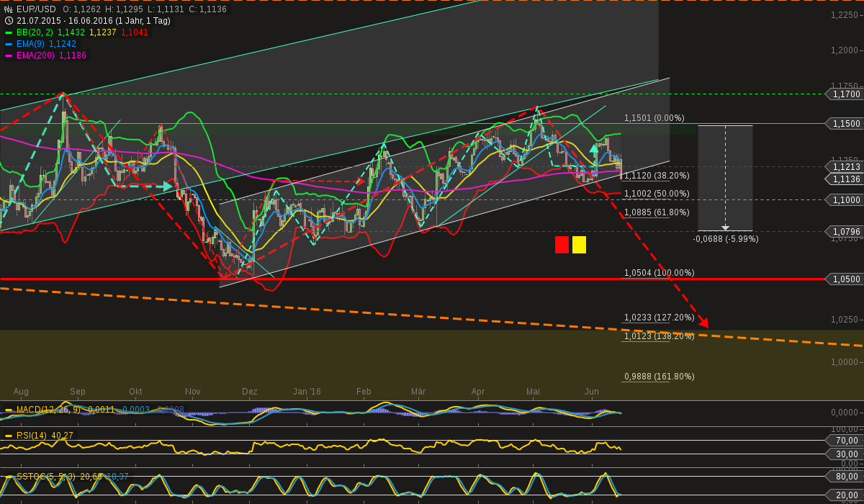
Task: Click the Fibonacci label 1,1120 (38.20%)
Action: 656,176
